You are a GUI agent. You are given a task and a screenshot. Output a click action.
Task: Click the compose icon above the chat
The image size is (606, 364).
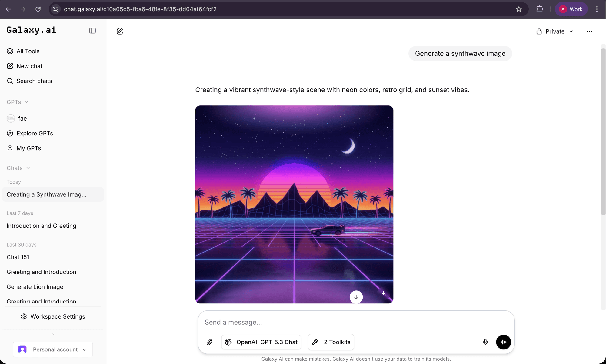(119, 31)
